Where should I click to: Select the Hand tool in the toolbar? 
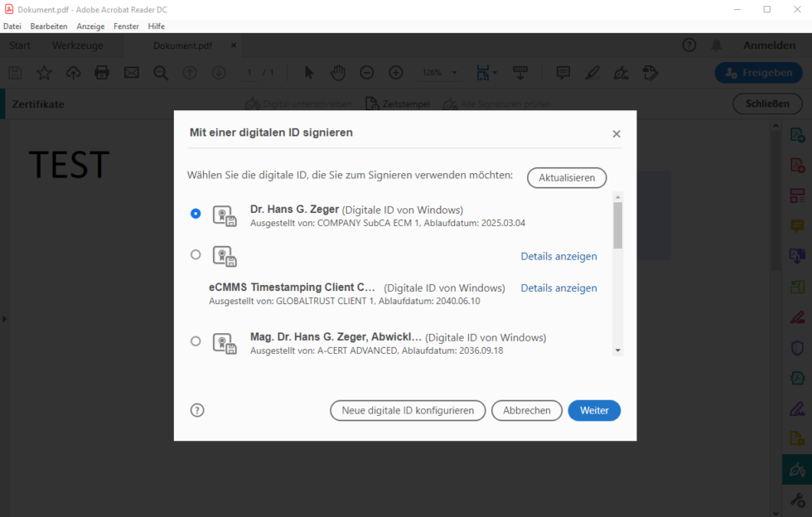coord(337,73)
